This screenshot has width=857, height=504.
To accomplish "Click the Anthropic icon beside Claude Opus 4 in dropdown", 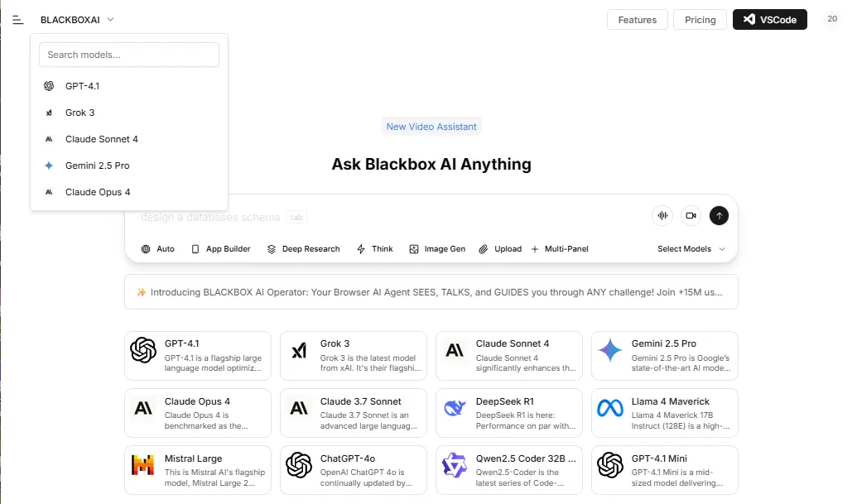I will (x=49, y=192).
